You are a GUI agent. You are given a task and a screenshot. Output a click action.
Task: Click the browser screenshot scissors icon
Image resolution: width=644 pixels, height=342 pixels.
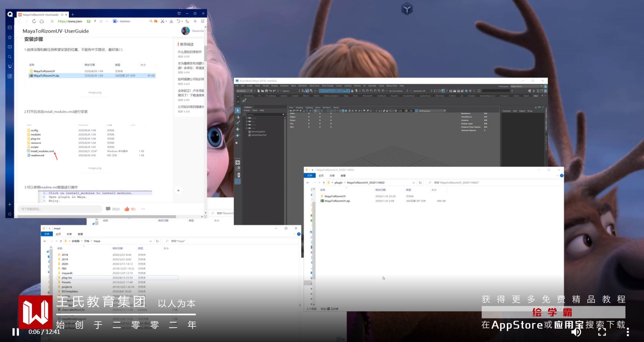pyautogui.click(x=163, y=21)
